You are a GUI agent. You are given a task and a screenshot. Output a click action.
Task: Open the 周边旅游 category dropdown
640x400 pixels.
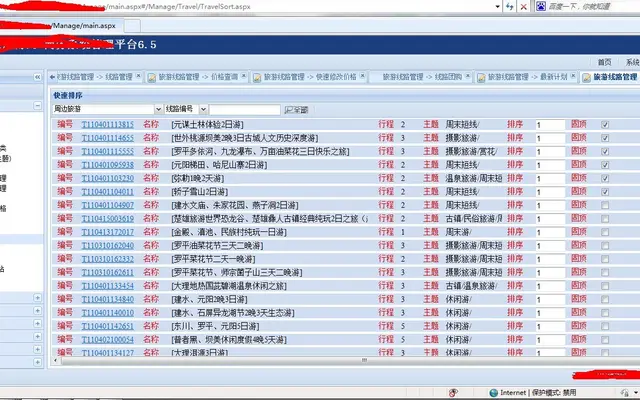click(158, 109)
